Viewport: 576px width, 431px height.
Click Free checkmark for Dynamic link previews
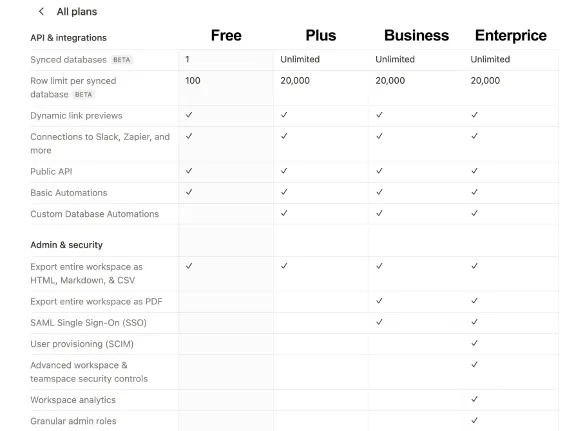189,115
